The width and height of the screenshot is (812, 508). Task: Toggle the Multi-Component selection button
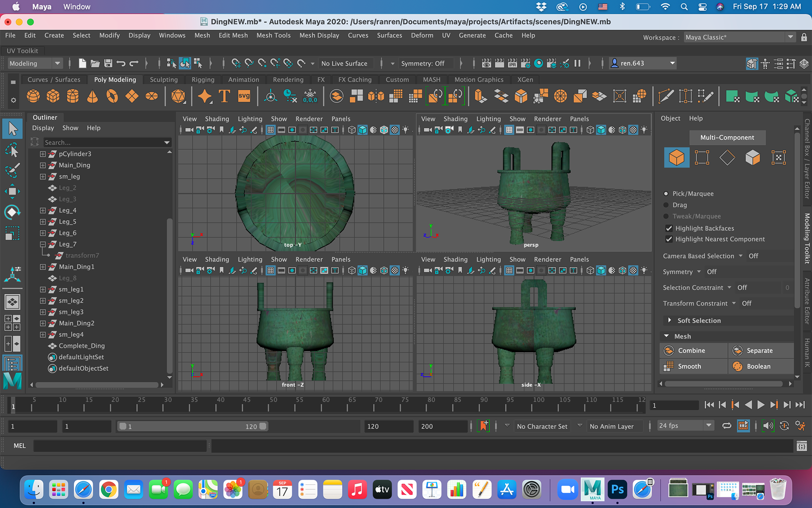pos(727,137)
